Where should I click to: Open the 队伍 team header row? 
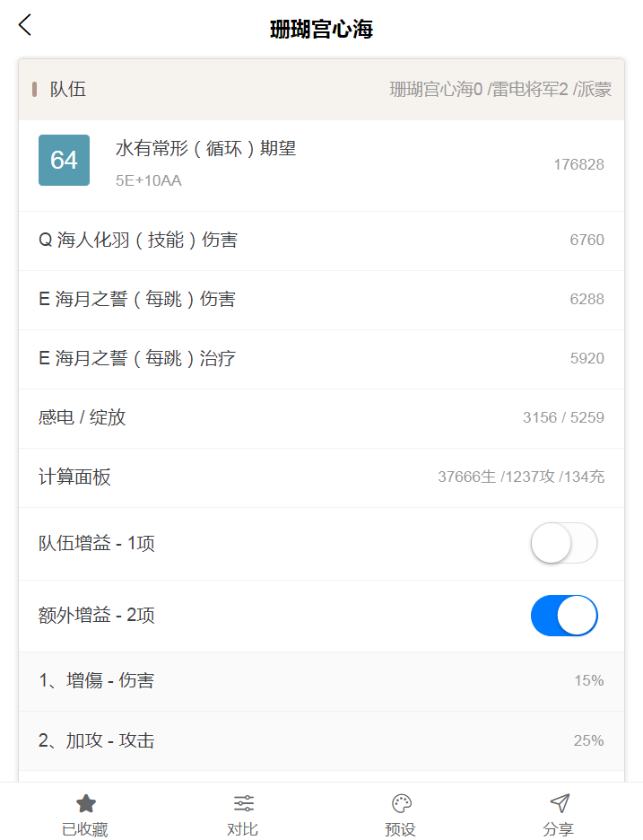(321, 90)
